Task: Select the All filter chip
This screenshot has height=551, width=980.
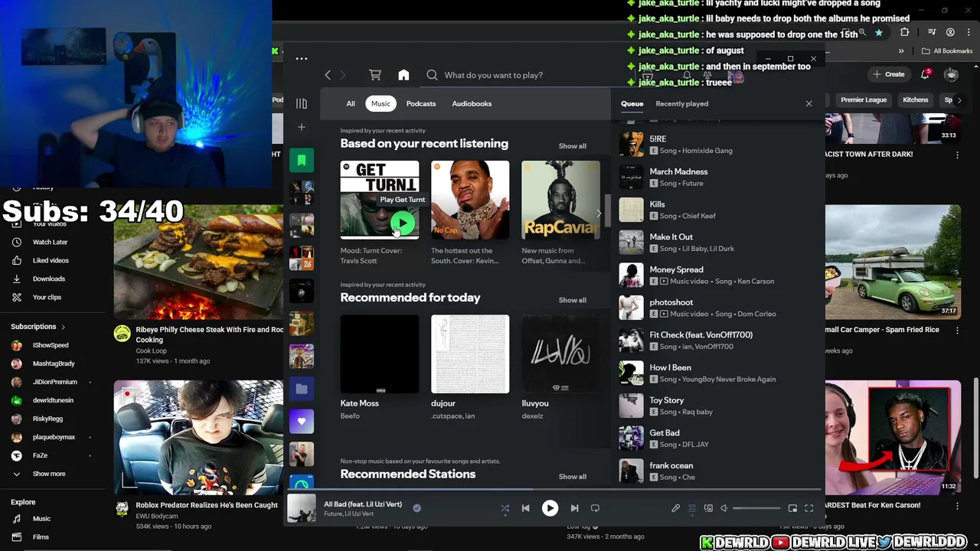Action: 351,103
